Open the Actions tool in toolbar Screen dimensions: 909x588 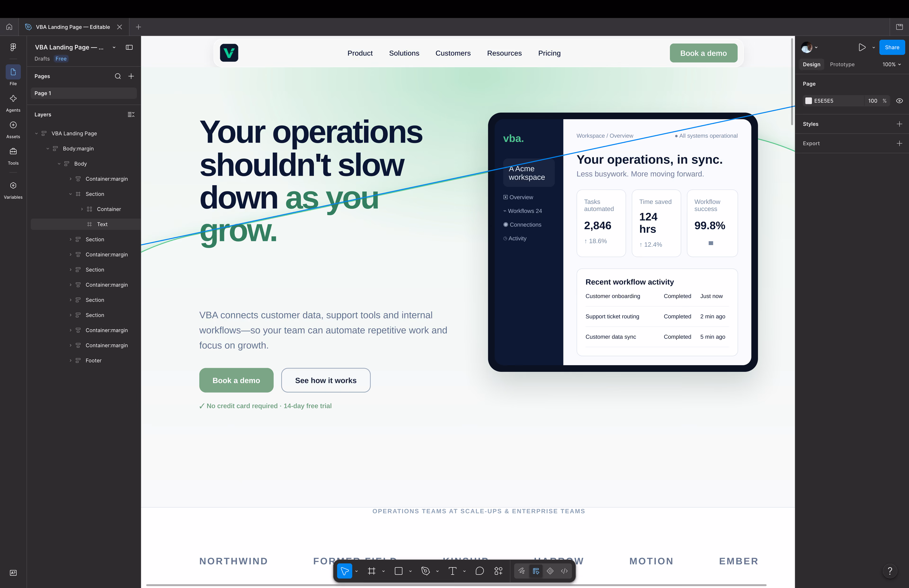point(499,571)
